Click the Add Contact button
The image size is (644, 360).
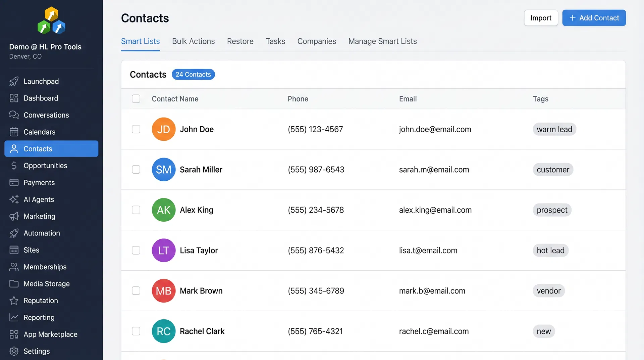point(594,18)
